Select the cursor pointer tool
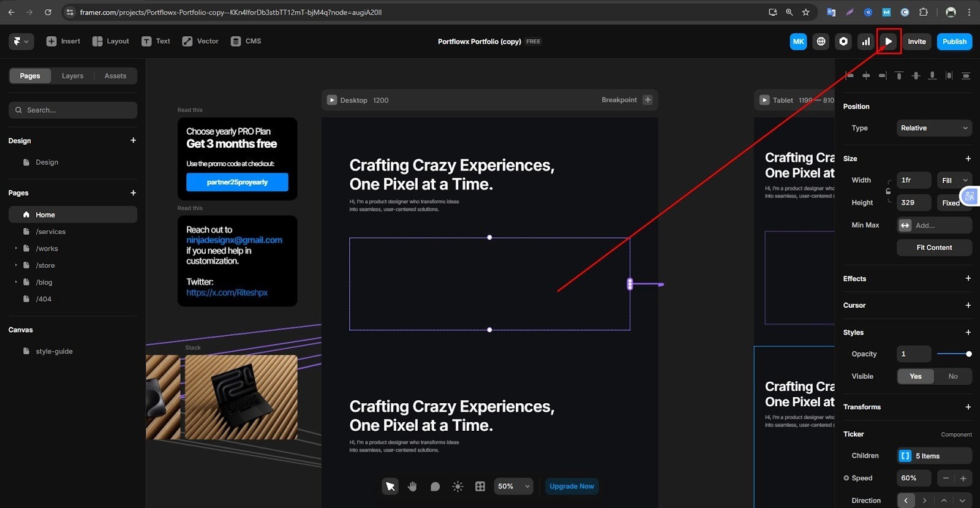 390,487
